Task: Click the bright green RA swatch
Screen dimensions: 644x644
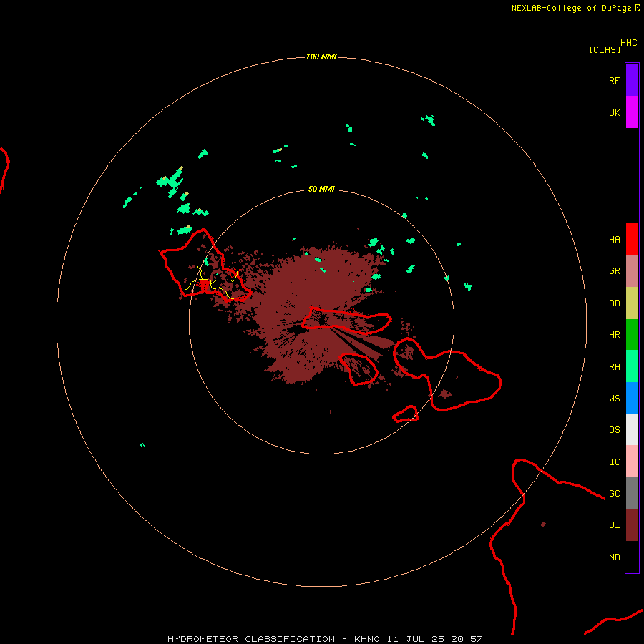Action: point(632,366)
